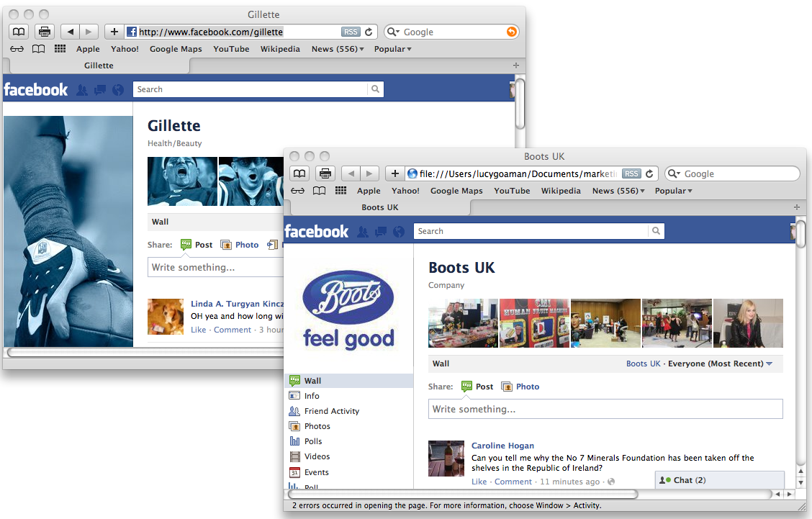Open the Boots feel good profile picture
812x519 pixels.
point(348,310)
